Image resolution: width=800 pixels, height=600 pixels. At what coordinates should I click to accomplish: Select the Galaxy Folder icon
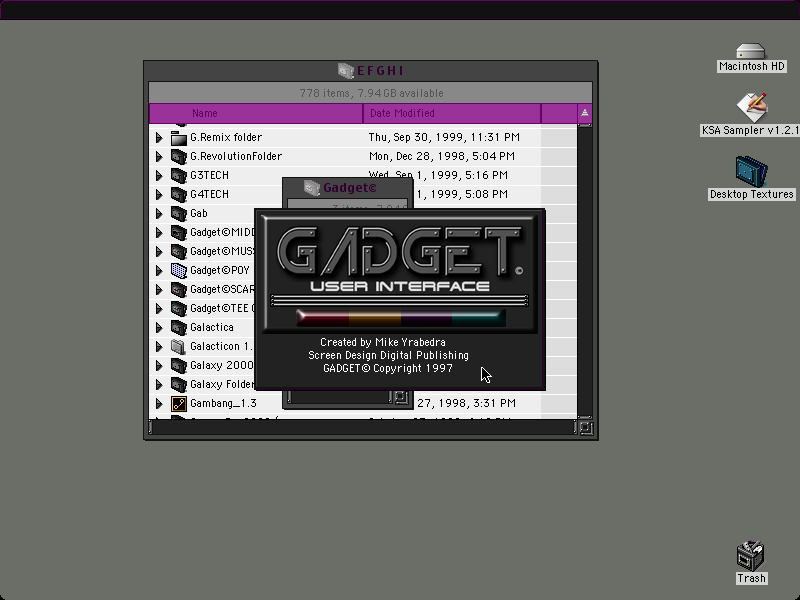[179, 384]
